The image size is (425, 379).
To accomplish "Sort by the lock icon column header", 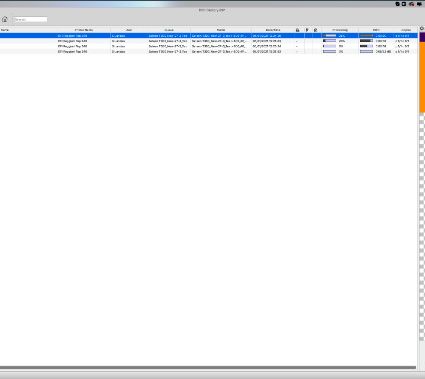I will [297, 30].
